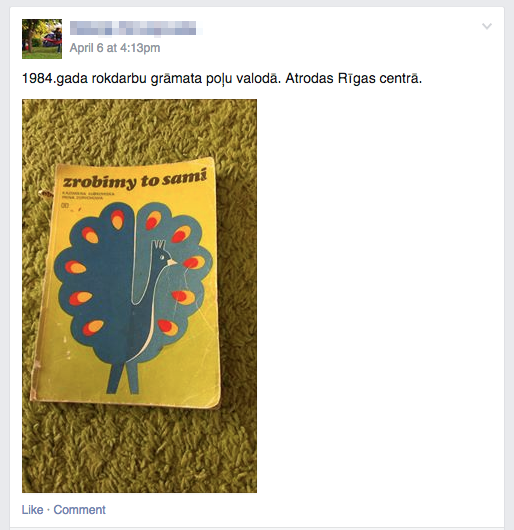Click the author names under the book title

coord(88,196)
